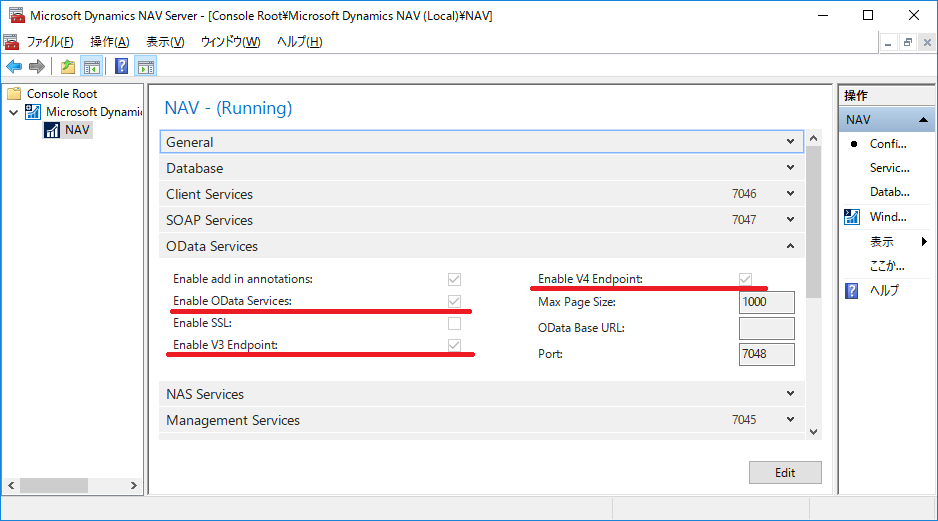This screenshot has height=521, width=938.
Task: Click the Client Services port 7046 value
Action: [x=744, y=194]
